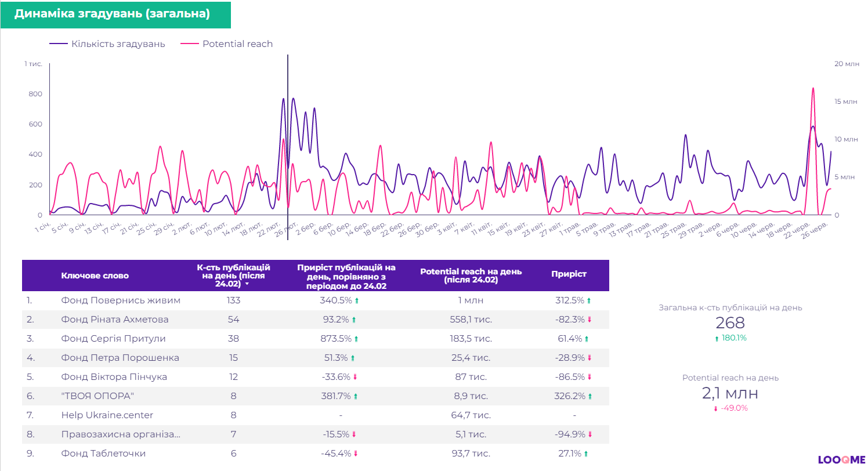This screenshot has height=471, width=868.
Task: Click the 64,7 тис. reach cell
Action: point(471,415)
